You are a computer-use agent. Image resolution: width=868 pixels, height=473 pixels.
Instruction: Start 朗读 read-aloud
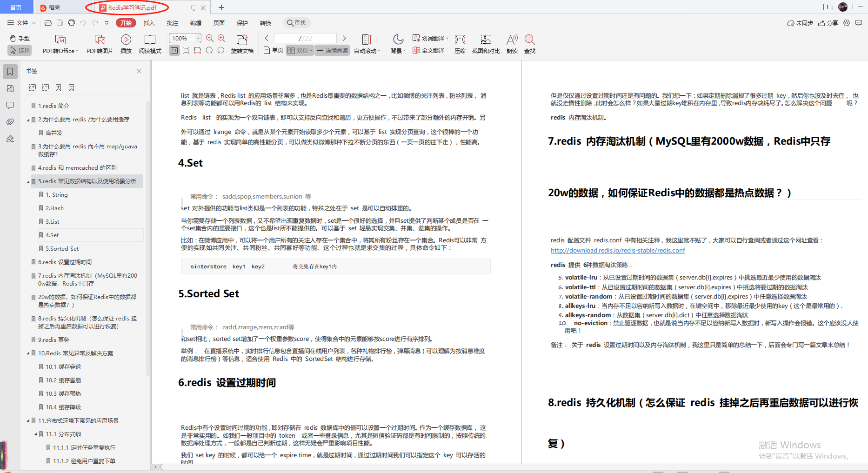click(512, 44)
